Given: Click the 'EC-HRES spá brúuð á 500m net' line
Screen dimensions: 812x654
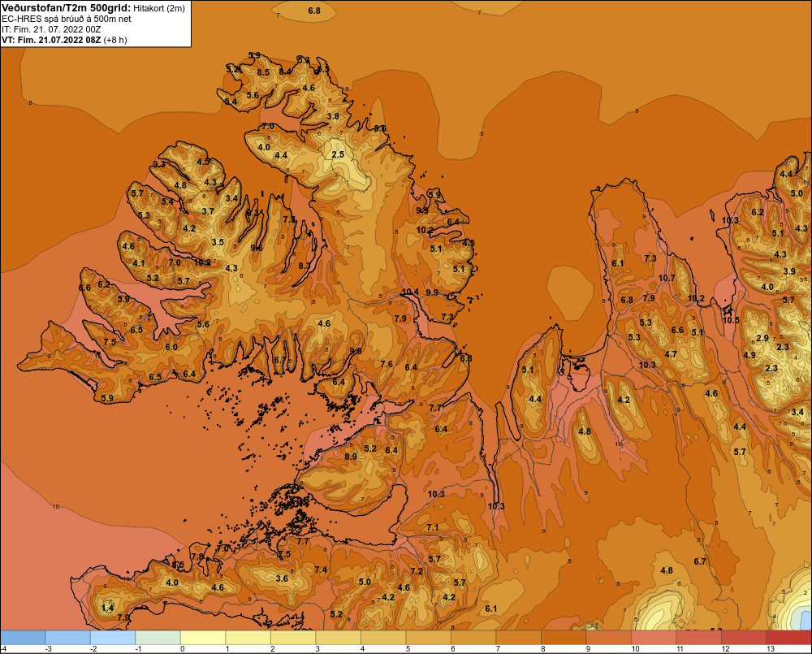Looking at the screenshot, I should (67, 19).
